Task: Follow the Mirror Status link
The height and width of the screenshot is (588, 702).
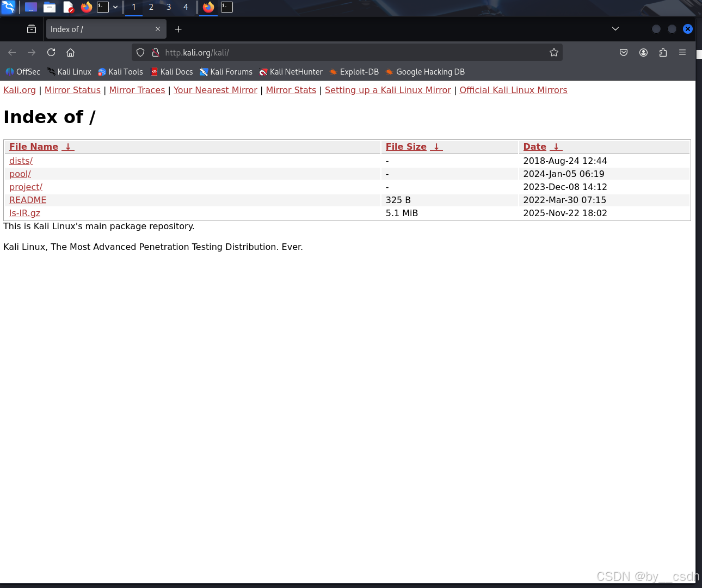Action: [72, 90]
